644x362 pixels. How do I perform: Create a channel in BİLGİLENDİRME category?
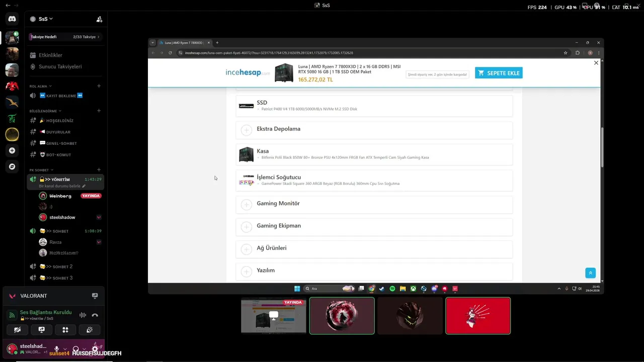pyautogui.click(x=99, y=111)
